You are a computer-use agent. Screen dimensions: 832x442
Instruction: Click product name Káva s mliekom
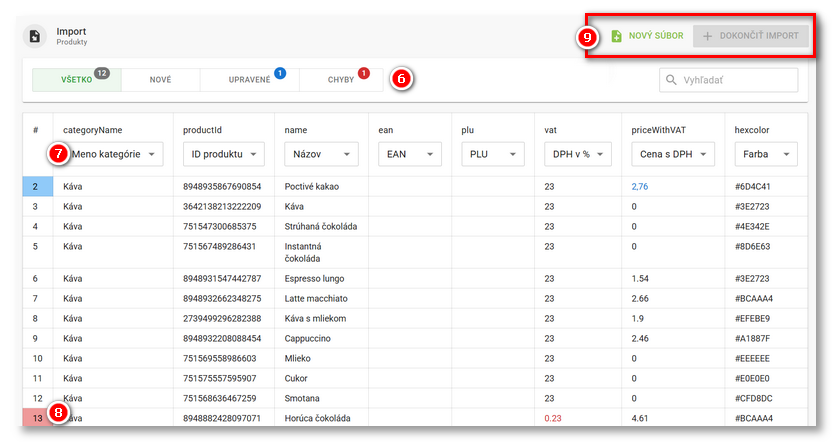click(315, 318)
